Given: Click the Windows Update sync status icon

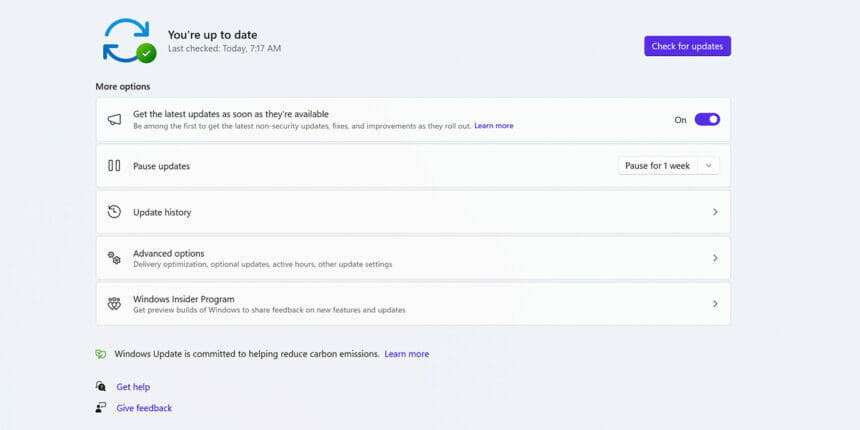Looking at the screenshot, I should pyautogui.click(x=128, y=41).
